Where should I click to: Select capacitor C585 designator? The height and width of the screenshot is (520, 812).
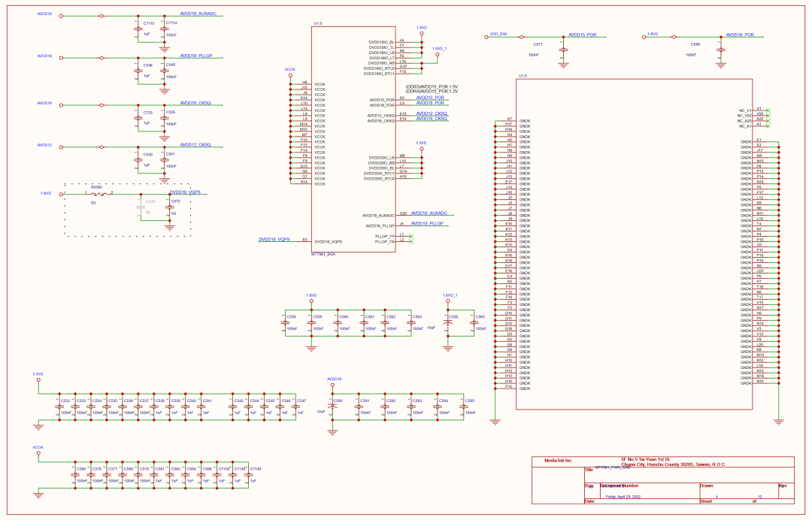[81, 469]
